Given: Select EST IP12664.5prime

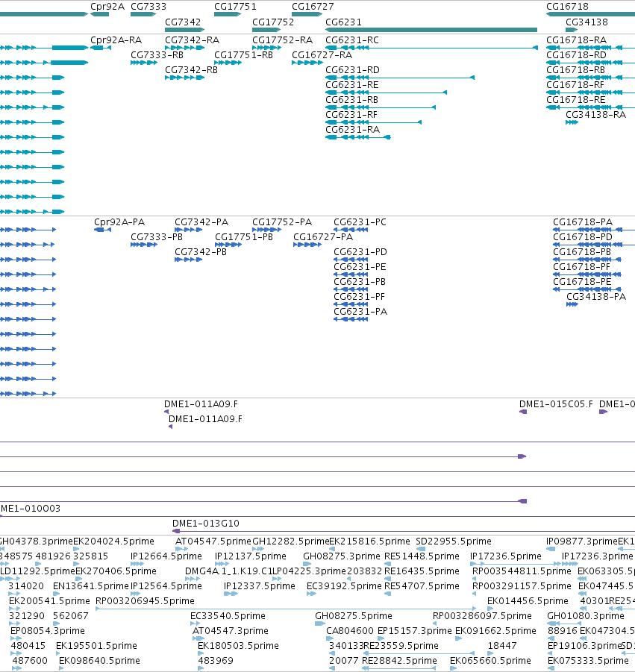Looking at the screenshot, I should tap(166, 556).
